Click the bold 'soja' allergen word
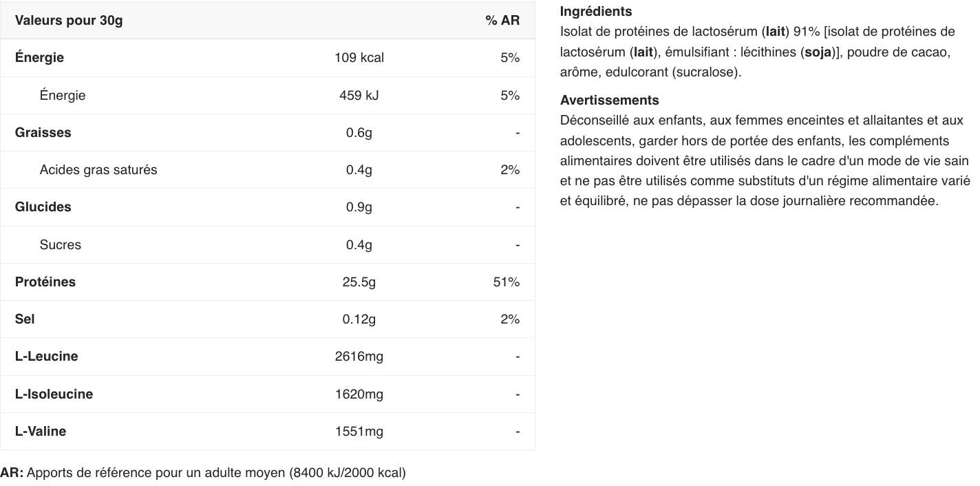Screen dimensions: 980x486 click(818, 52)
